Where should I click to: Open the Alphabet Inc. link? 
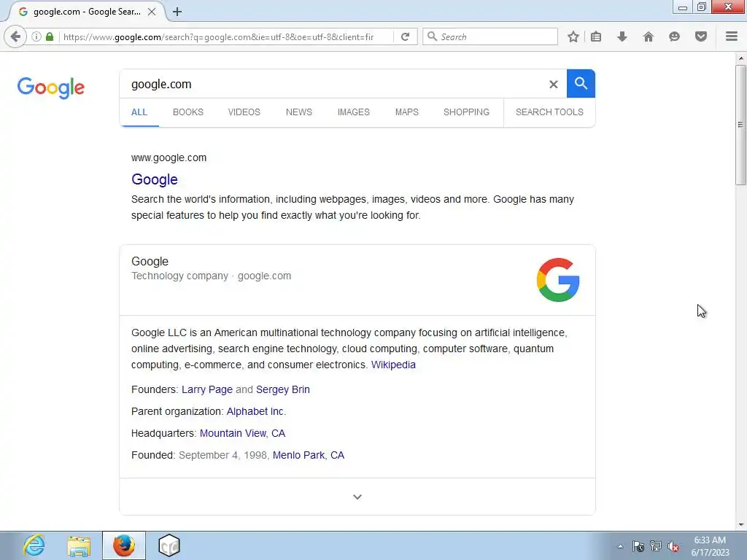pos(256,411)
